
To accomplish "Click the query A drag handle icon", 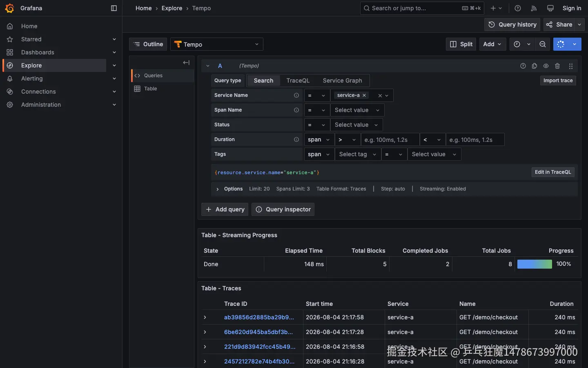I will click(x=571, y=66).
